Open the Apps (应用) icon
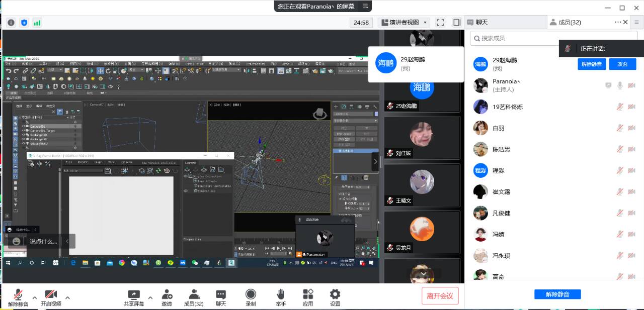Image resolution: width=644 pixels, height=310 pixels. pyautogui.click(x=308, y=297)
